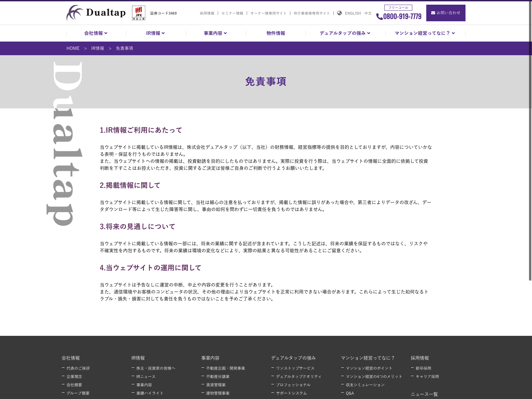
Task: Open セミナー情報 link in header
Action: (232, 13)
